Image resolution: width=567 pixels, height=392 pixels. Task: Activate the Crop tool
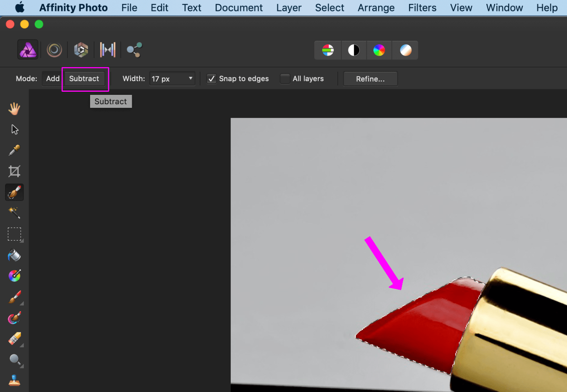pos(14,171)
